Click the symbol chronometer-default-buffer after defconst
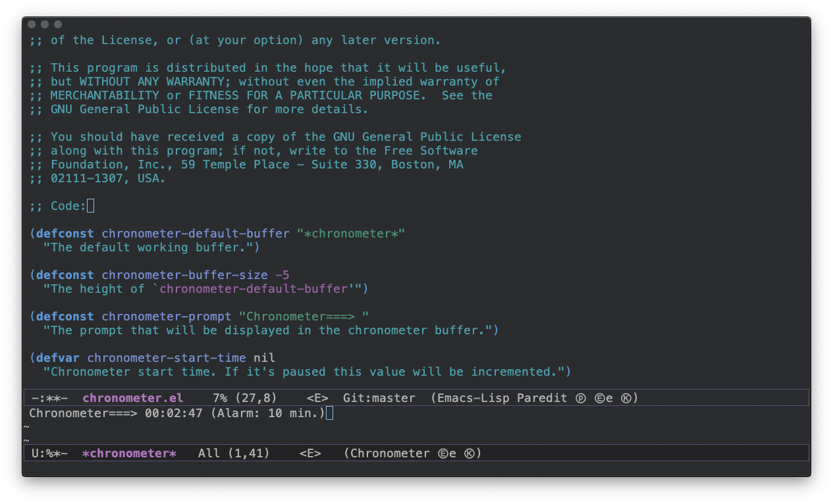The image size is (833, 504). 196,234
